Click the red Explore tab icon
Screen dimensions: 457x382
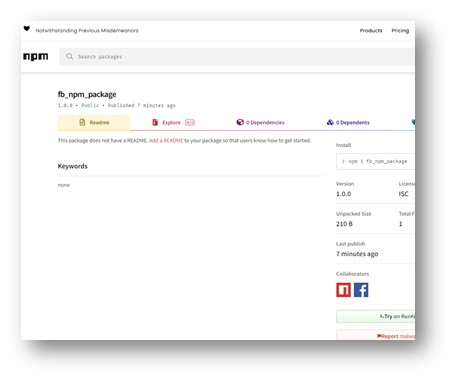(155, 122)
